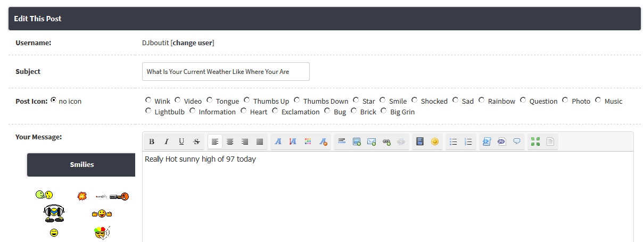The width and height of the screenshot is (644, 242).
Task: Insert the gun-shooting smiley
Action: point(112,196)
